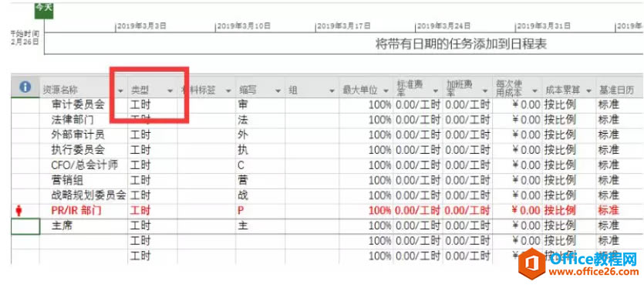Click the abbreviation cell 主
The height and width of the screenshot is (285, 644).
(x=260, y=226)
